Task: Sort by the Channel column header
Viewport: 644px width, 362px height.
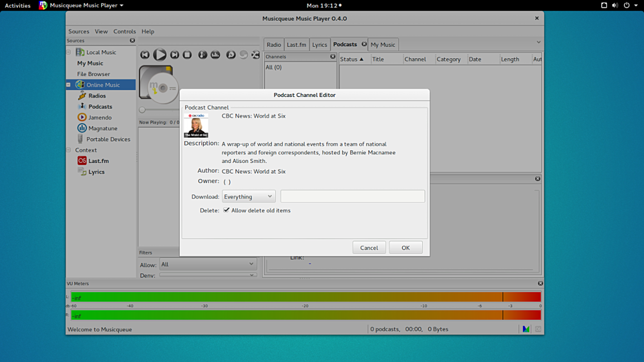Action: tap(418, 59)
